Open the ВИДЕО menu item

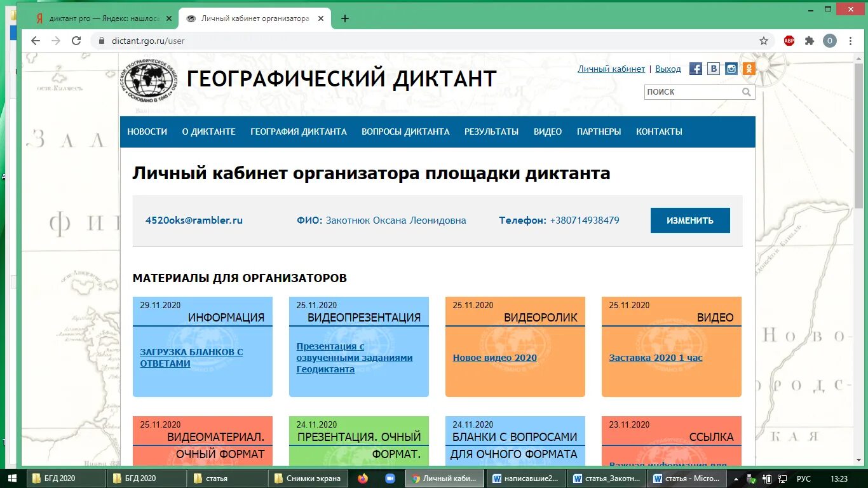[548, 132]
